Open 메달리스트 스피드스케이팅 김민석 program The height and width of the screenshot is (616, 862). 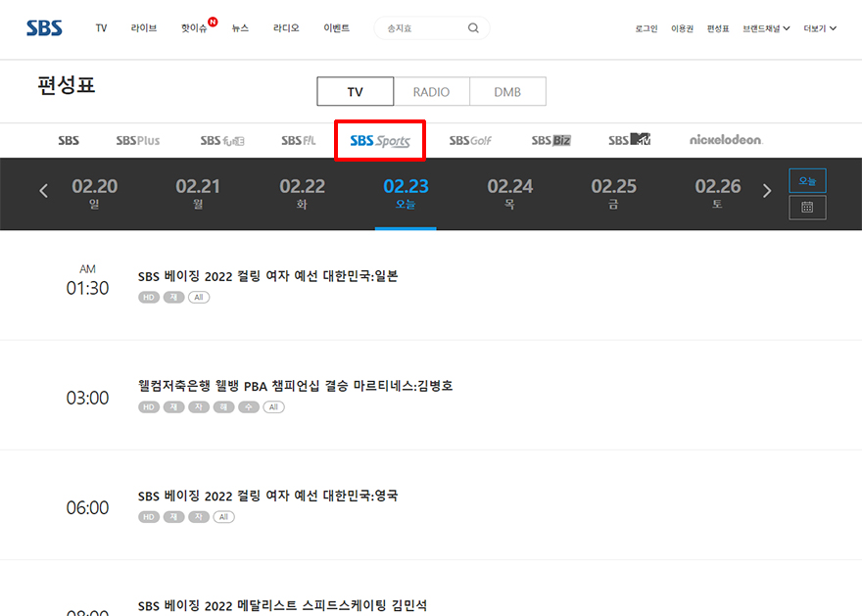click(x=282, y=605)
